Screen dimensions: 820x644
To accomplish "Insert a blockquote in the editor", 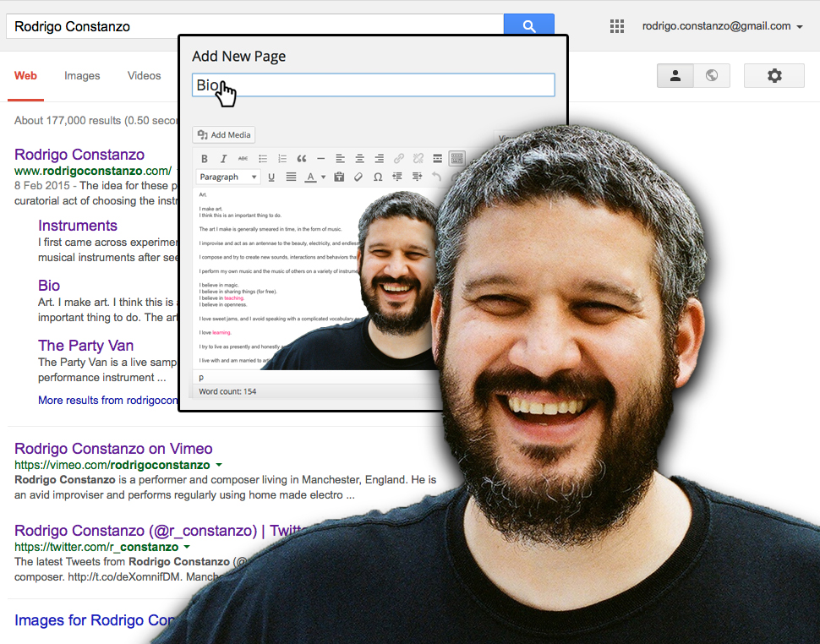I will [x=301, y=159].
